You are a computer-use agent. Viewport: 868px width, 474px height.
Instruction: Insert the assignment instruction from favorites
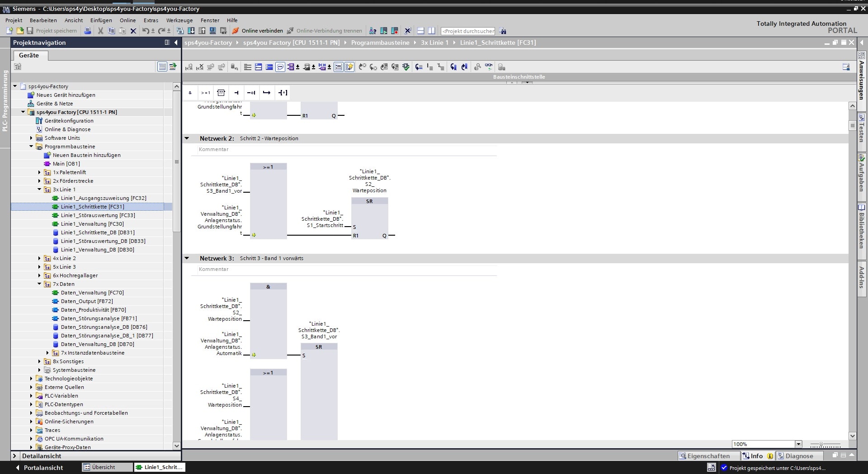click(283, 93)
